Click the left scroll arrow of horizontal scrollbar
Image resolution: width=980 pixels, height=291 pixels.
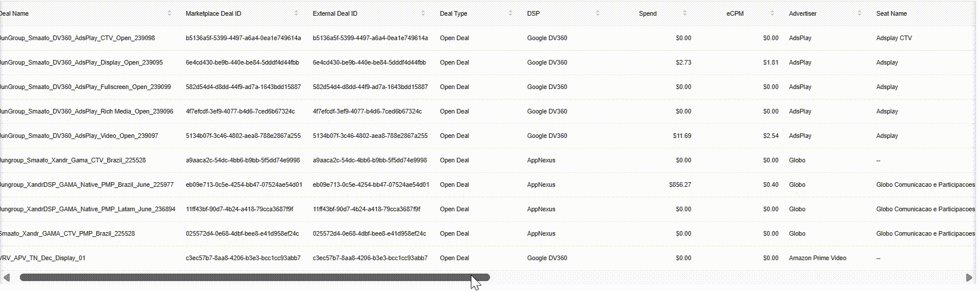coord(7,278)
